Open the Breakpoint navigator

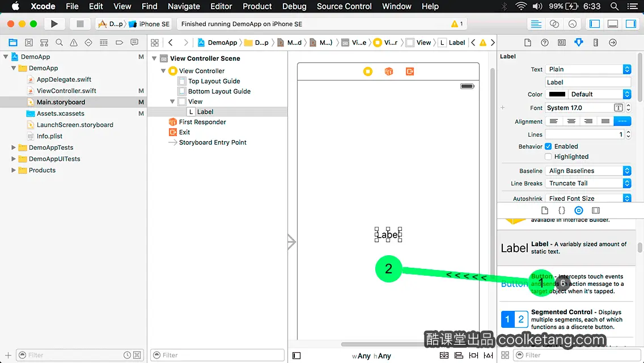click(119, 43)
